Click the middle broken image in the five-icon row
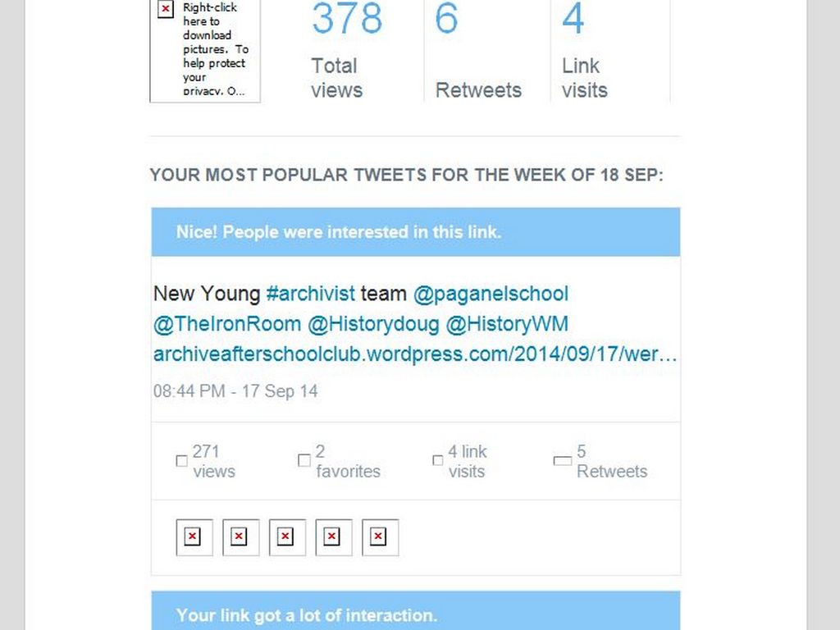840x630 pixels. [x=286, y=537]
